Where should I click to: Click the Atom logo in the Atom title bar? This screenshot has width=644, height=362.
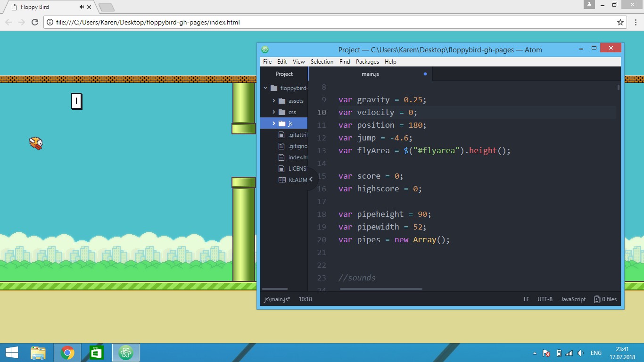tap(265, 49)
